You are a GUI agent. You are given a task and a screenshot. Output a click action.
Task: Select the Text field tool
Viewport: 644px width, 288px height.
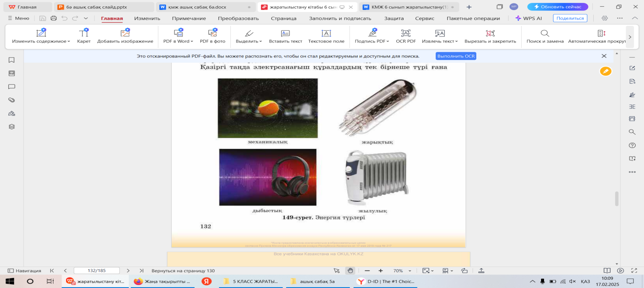pos(326,36)
